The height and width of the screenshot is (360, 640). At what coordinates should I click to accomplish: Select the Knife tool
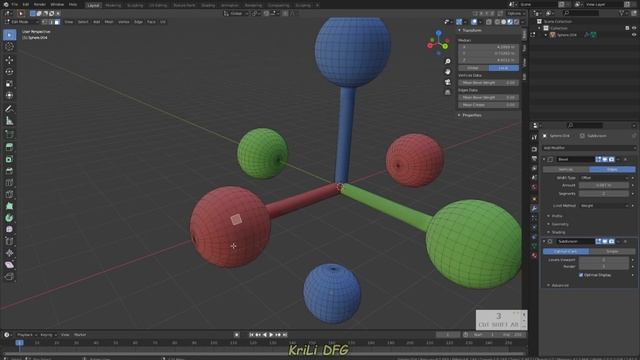click(x=9, y=195)
